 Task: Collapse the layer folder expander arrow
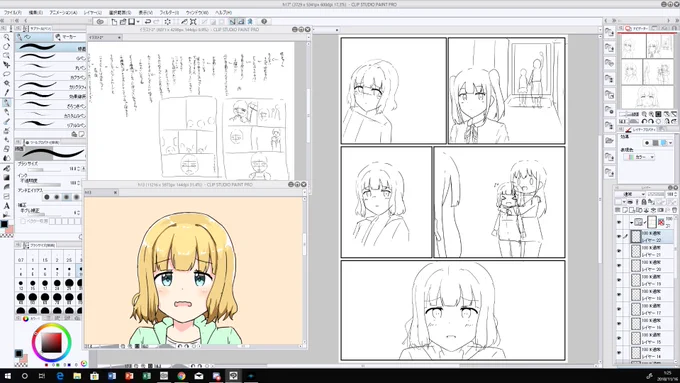(x=631, y=223)
